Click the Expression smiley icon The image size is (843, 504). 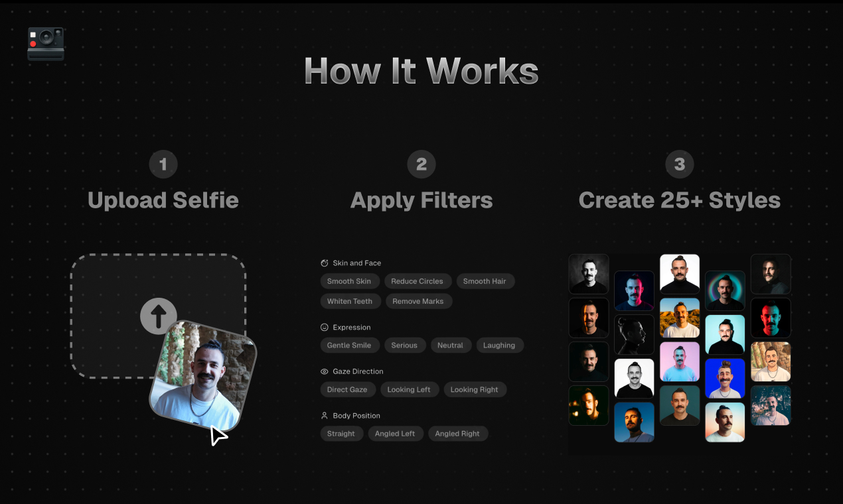[x=323, y=327]
